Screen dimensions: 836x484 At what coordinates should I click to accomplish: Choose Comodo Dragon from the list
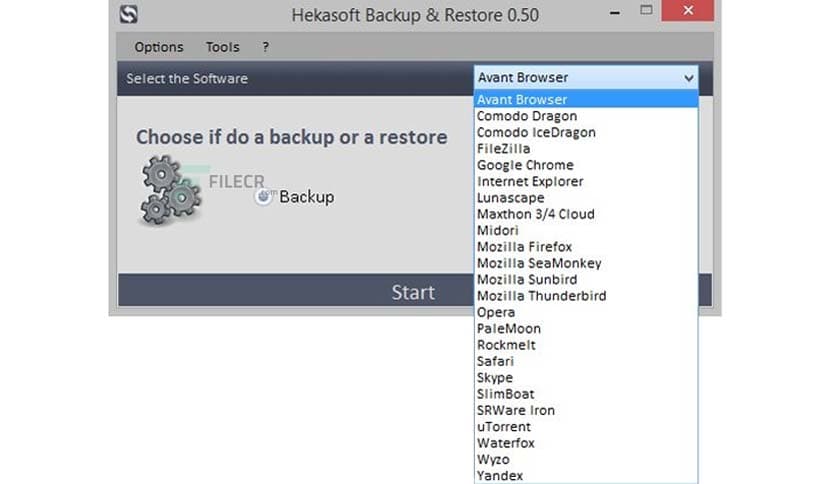pos(586,116)
